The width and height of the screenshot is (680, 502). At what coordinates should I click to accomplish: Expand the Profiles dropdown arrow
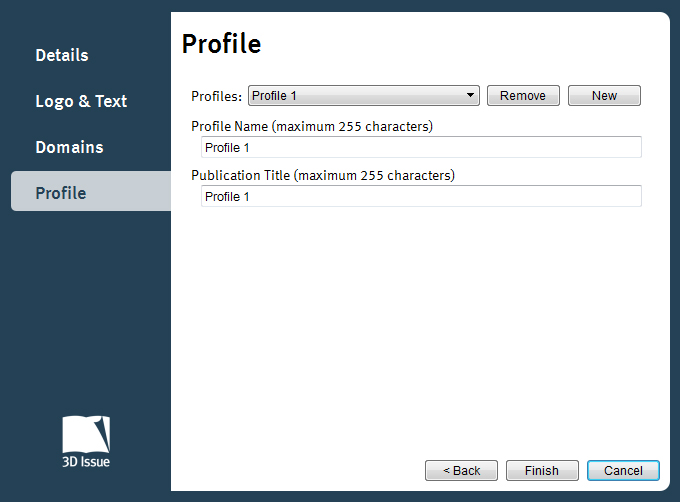(471, 96)
